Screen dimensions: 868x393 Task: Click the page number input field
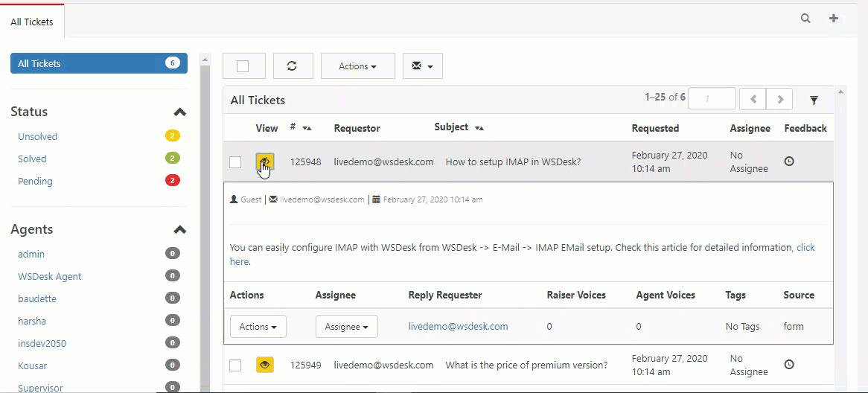pyautogui.click(x=712, y=99)
